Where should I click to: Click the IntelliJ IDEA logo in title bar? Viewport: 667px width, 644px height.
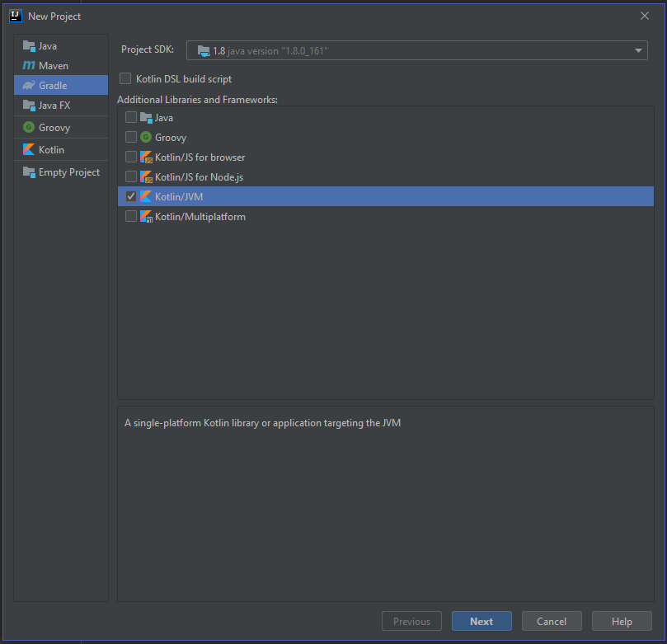[16, 16]
